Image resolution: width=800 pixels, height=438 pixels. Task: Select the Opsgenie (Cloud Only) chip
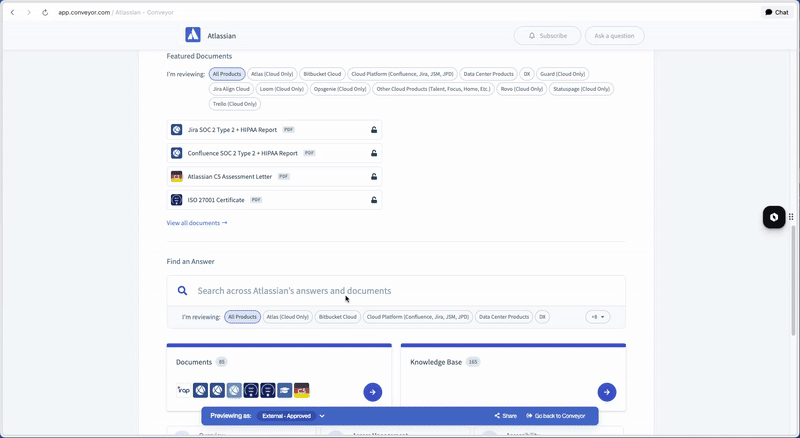(340, 89)
